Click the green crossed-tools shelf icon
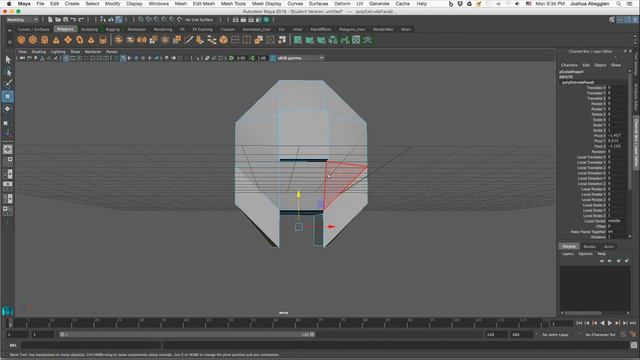640x360 pixels. pyautogui.click(x=368, y=40)
